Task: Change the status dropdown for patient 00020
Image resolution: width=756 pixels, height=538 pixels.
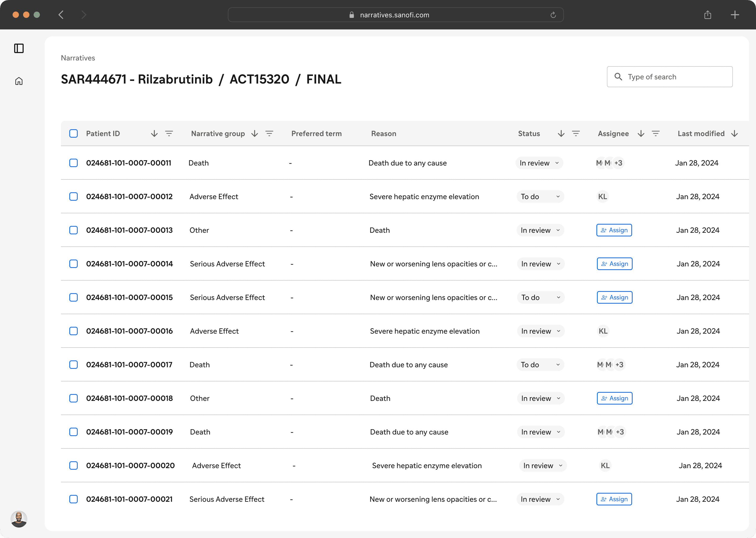Action: coord(543,465)
